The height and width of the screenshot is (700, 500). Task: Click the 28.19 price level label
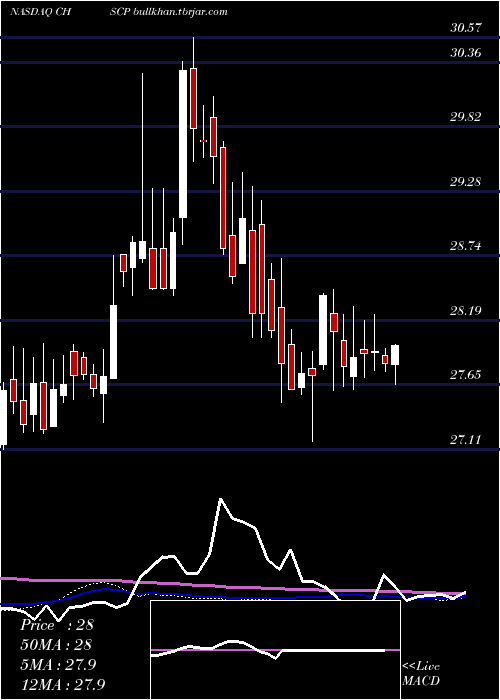pyautogui.click(x=466, y=310)
